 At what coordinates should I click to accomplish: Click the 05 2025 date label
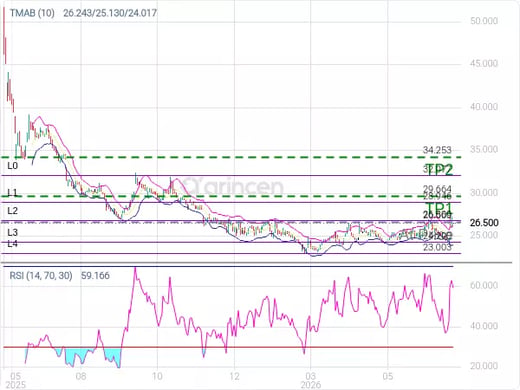tap(16, 381)
